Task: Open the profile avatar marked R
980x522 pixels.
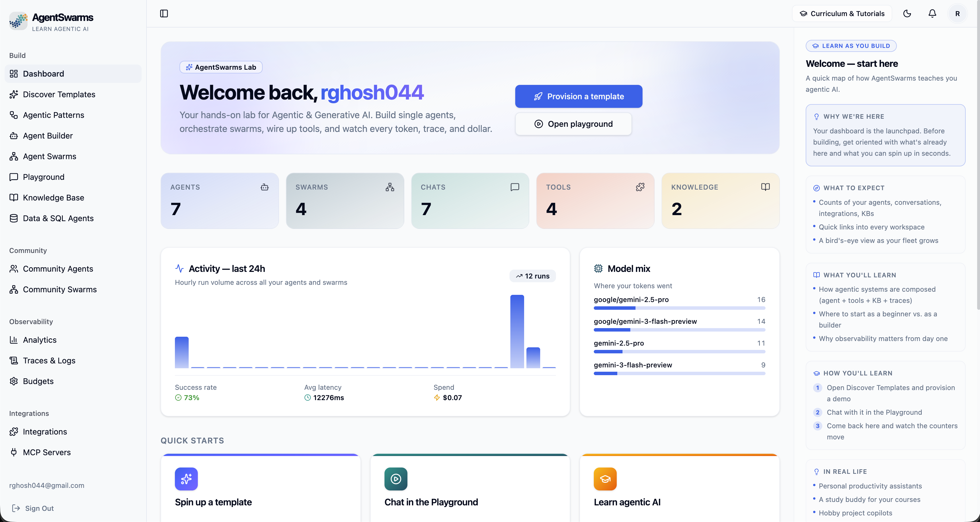Action: tap(958, 13)
